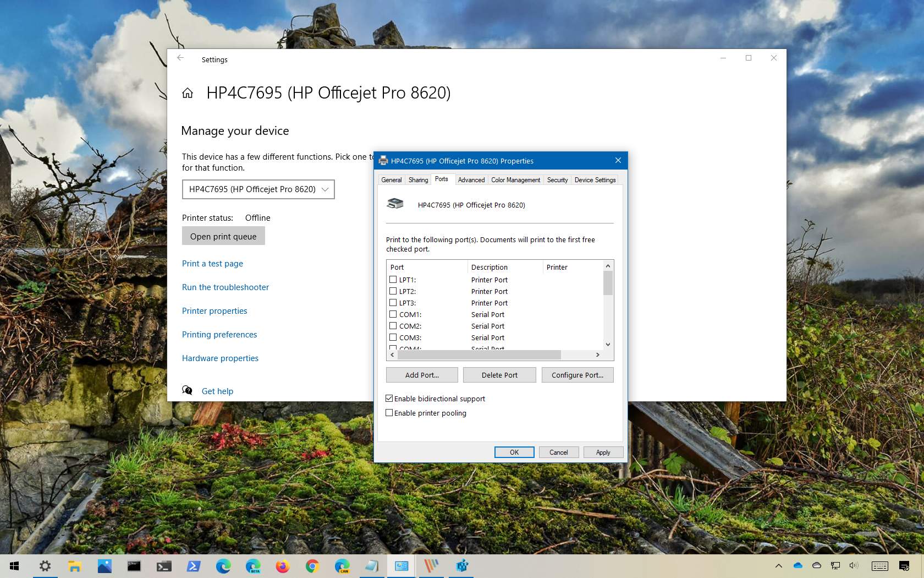
Task: Click the home icon in Settings
Action: [x=188, y=93]
